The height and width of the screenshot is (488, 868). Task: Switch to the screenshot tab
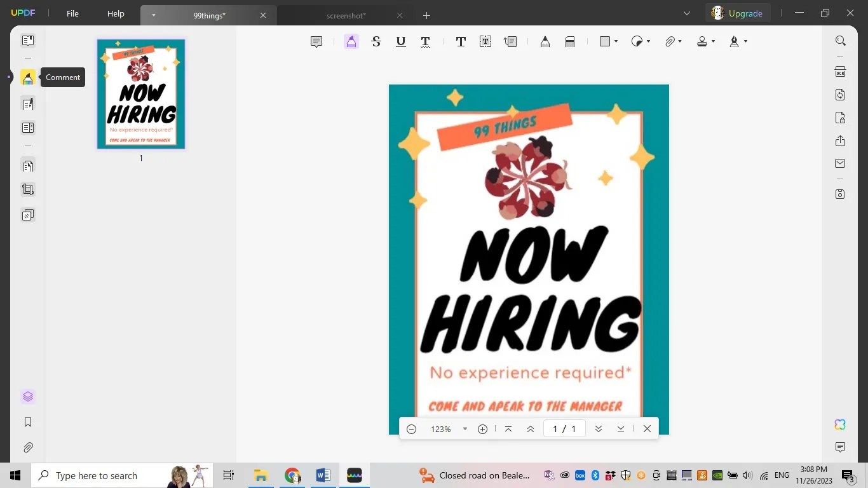point(346,15)
